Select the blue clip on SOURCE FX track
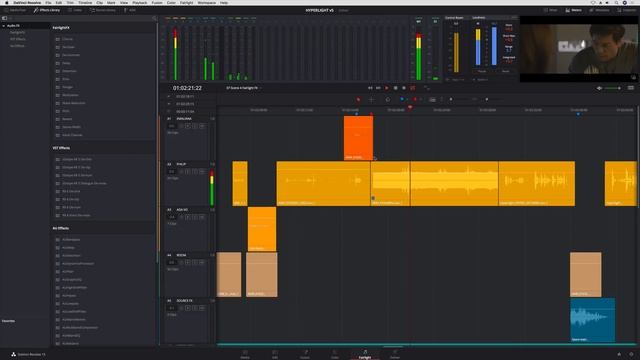The width and height of the screenshot is (640, 360). coord(593,320)
